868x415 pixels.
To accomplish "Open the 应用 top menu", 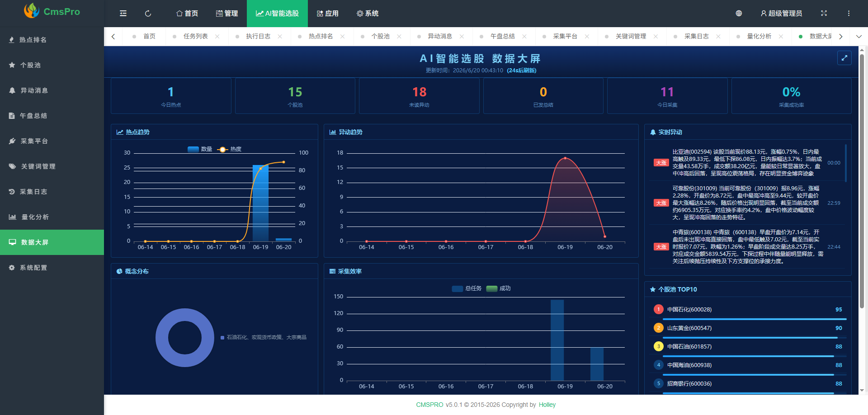I will (x=328, y=14).
